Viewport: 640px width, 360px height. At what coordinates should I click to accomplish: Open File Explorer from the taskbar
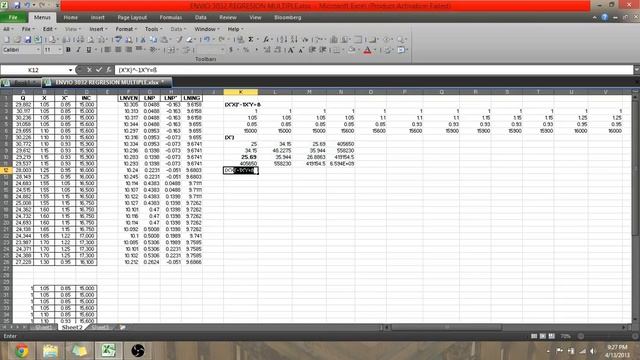pos(50,351)
